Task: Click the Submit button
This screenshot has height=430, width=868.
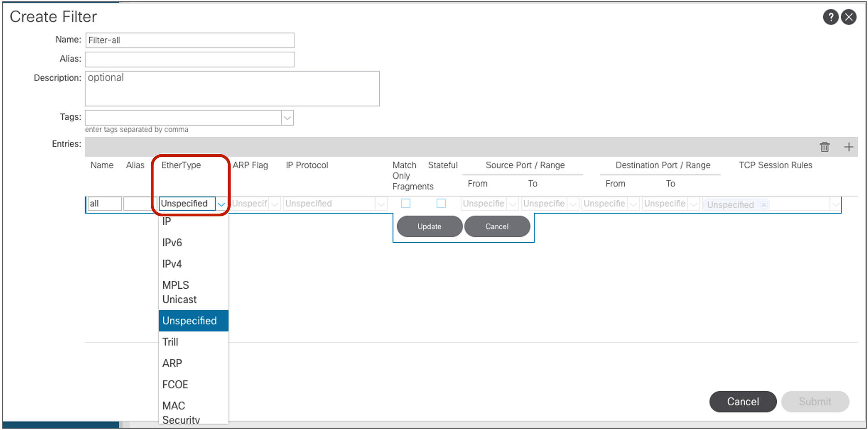Action: point(815,401)
